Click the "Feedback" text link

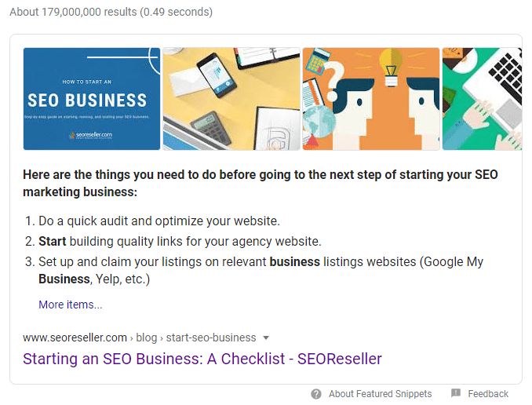pyautogui.click(x=488, y=394)
